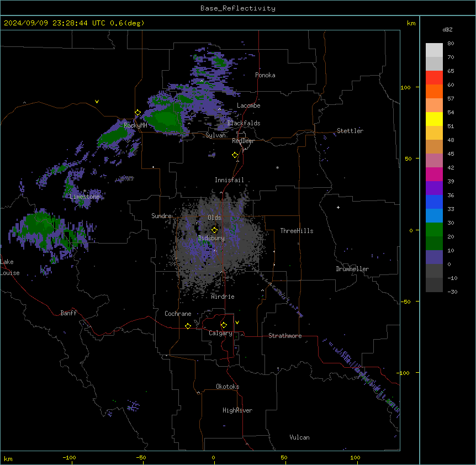476x465 pixels.
Task: Click the Innisfail label
Action: pyautogui.click(x=229, y=180)
